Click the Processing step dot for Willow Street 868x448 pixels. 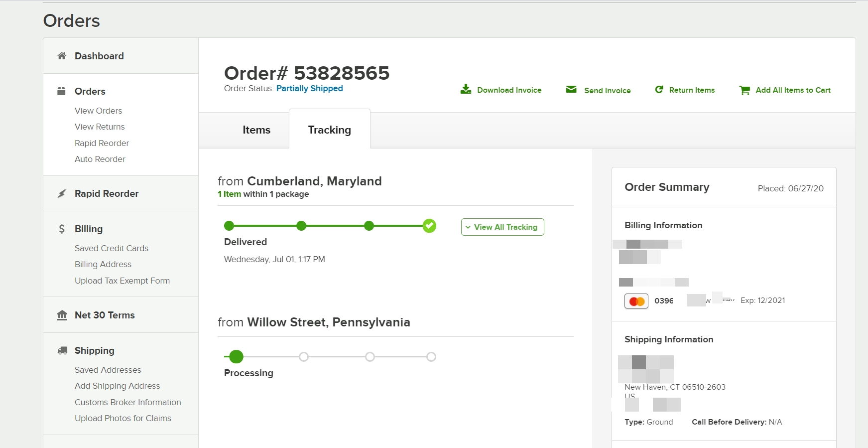coord(237,357)
